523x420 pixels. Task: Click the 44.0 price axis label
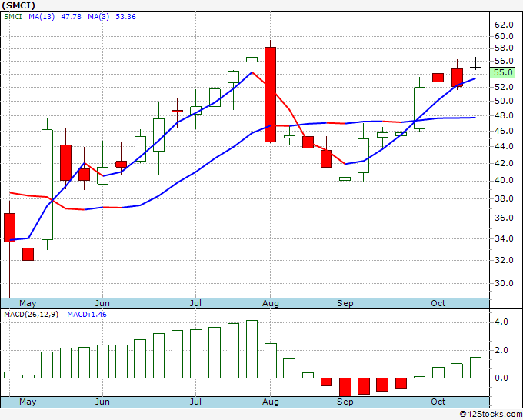504,146
